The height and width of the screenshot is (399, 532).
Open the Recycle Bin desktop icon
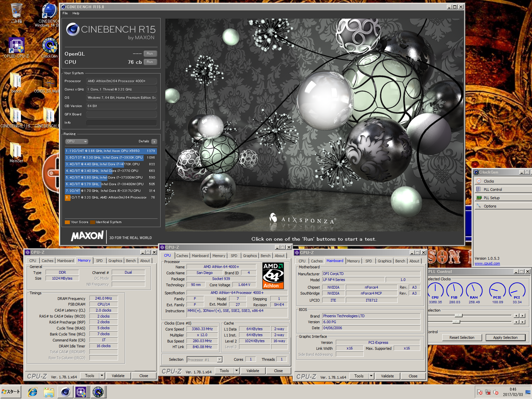[x=16, y=13]
